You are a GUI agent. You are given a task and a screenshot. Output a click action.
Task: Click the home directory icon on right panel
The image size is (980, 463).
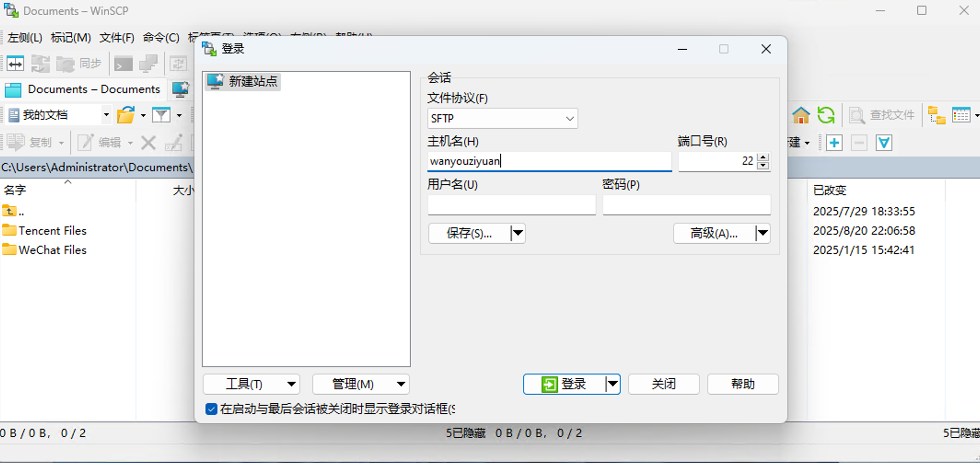801,115
